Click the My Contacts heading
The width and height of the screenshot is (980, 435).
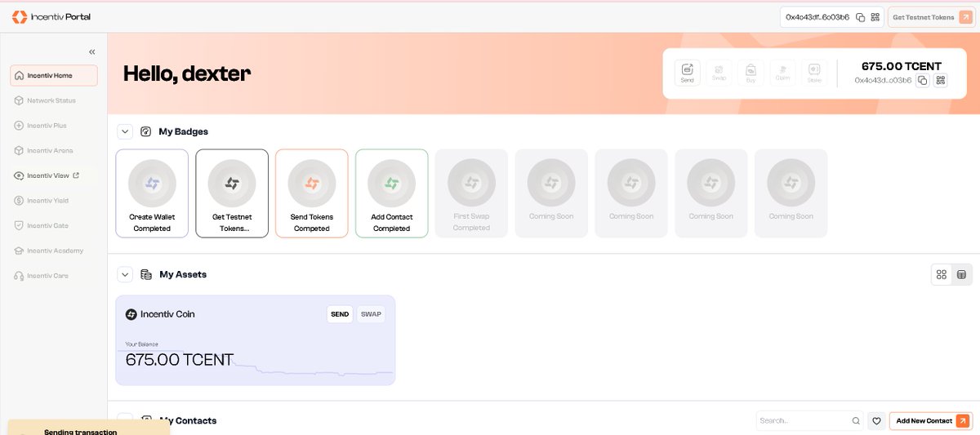[188, 421]
